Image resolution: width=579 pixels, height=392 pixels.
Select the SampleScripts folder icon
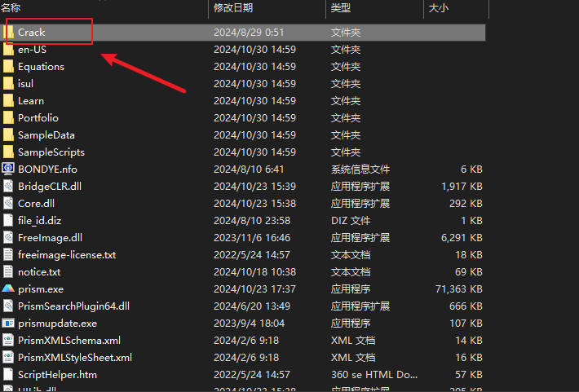[8, 152]
